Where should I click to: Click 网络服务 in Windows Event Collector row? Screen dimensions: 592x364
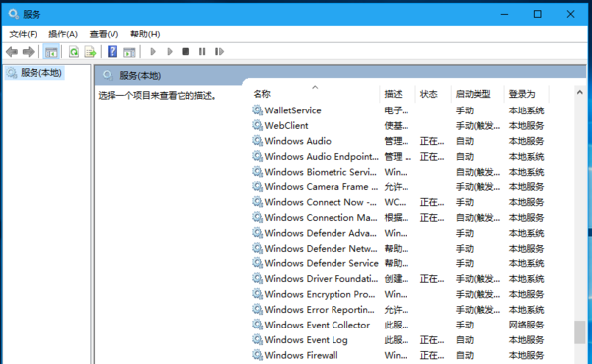526,325
